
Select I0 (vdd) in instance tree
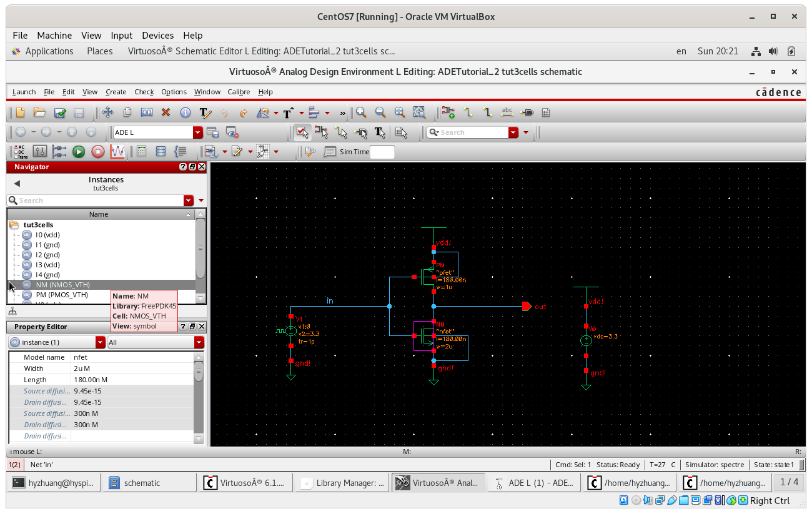click(x=47, y=235)
